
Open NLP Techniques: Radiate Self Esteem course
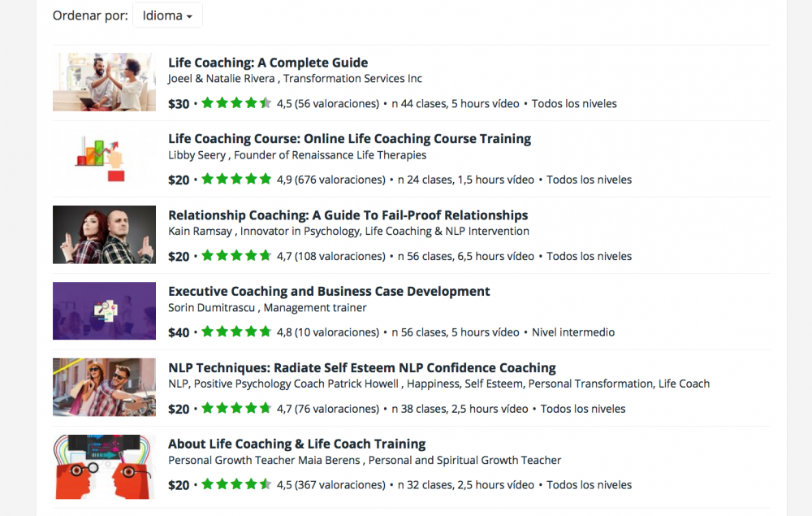tap(362, 368)
